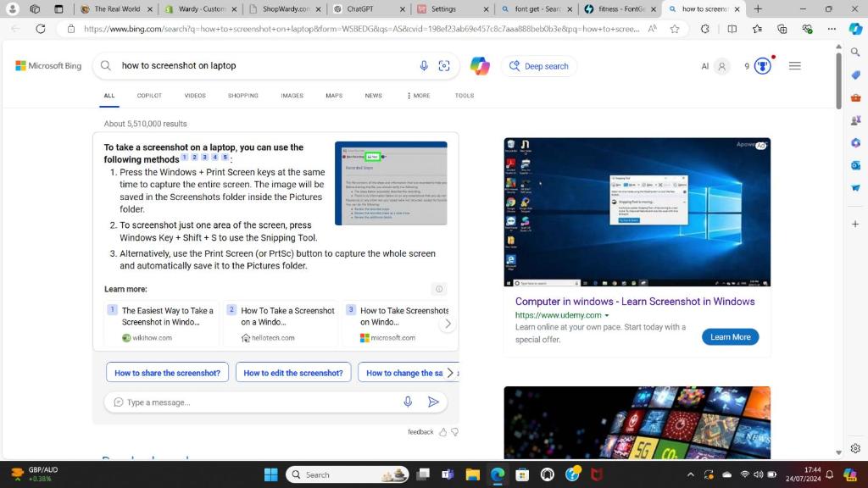The height and width of the screenshot is (488, 868).
Task: Open the Bing hamburger settings menu
Action: tap(794, 66)
